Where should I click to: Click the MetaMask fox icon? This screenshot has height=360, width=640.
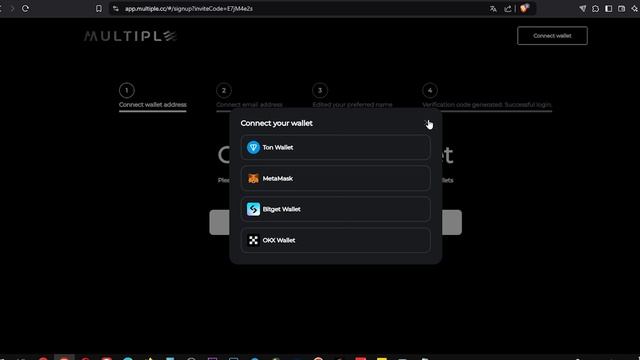tap(253, 178)
